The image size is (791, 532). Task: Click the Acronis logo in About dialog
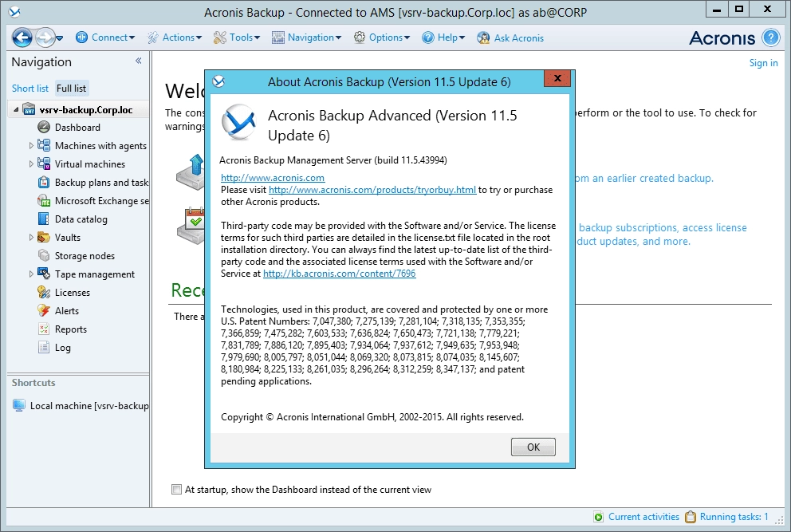coord(238,122)
